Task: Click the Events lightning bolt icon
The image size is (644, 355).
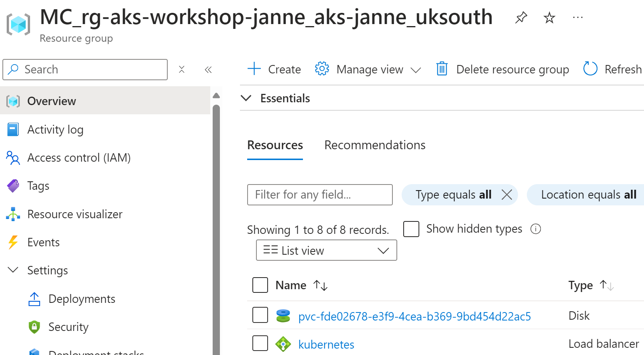Action: [13, 242]
